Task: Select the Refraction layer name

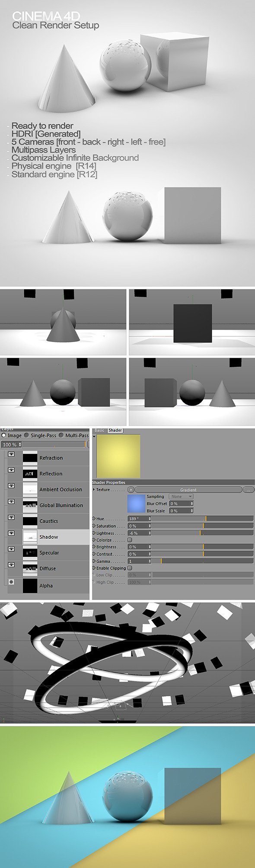Action: pos(51,458)
